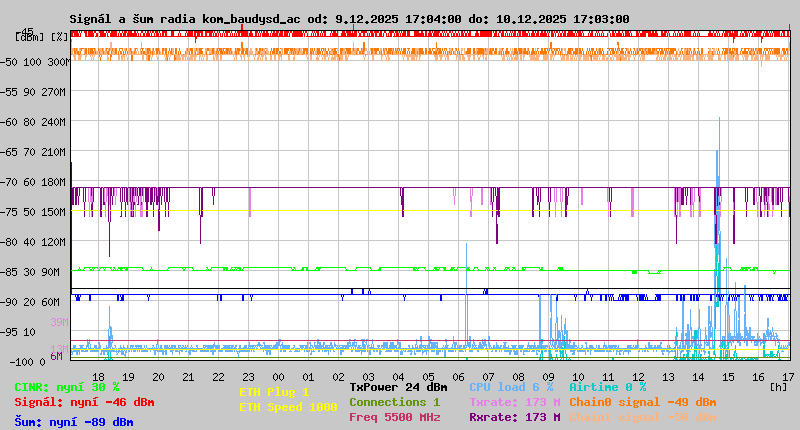Click hour label 09 on time axis
800x430 pixels.
[x=548, y=377]
